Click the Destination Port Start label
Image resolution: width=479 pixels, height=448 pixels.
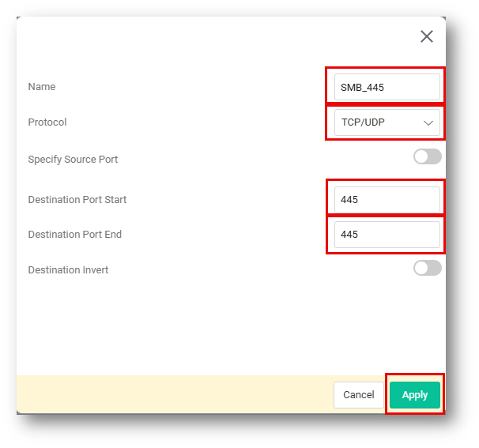click(x=77, y=200)
